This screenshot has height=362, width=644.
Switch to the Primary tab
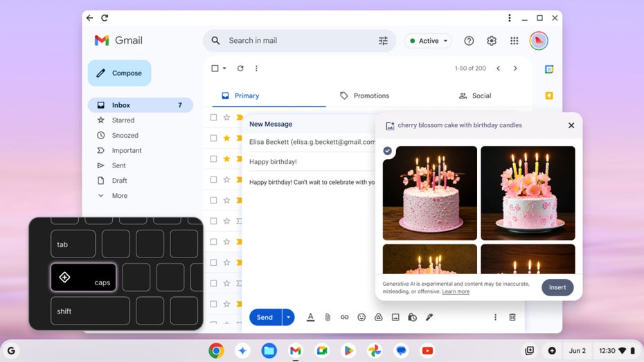click(269, 96)
